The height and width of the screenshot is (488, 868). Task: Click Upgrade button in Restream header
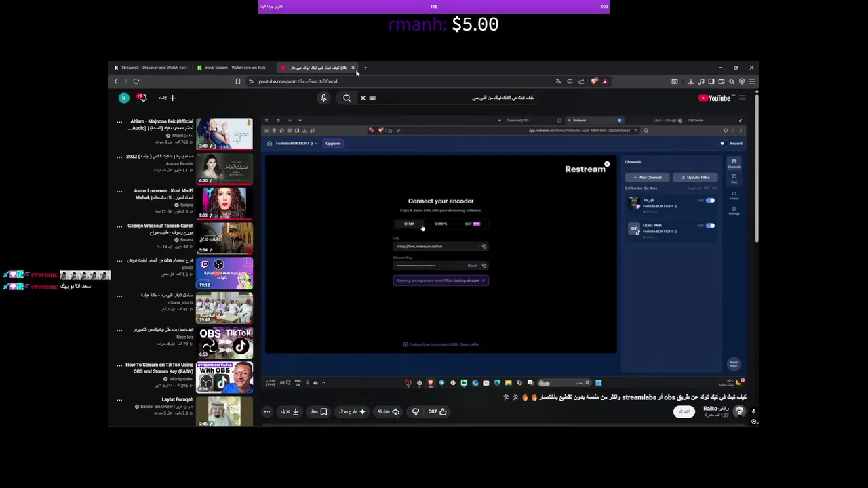coord(333,144)
